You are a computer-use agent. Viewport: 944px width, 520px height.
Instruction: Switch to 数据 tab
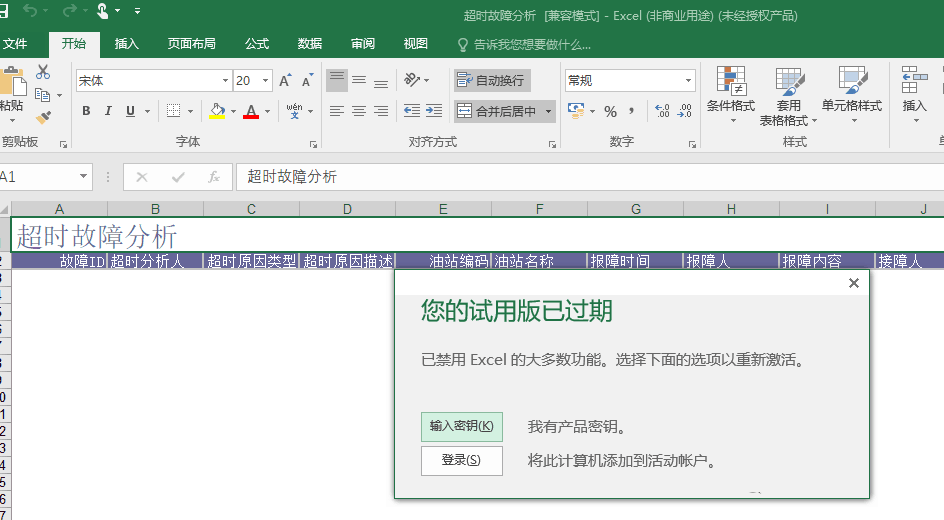310,43
